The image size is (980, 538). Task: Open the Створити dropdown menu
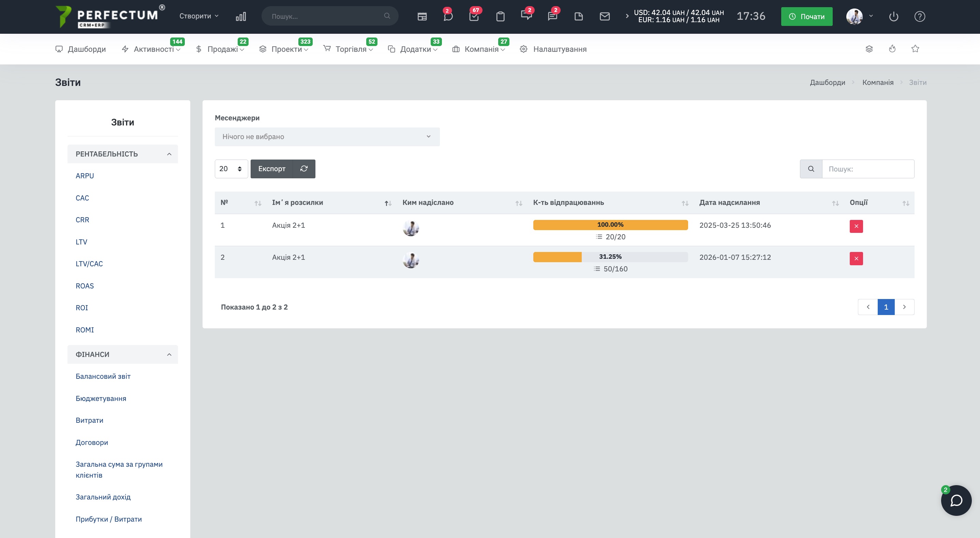tap(198, 16)
